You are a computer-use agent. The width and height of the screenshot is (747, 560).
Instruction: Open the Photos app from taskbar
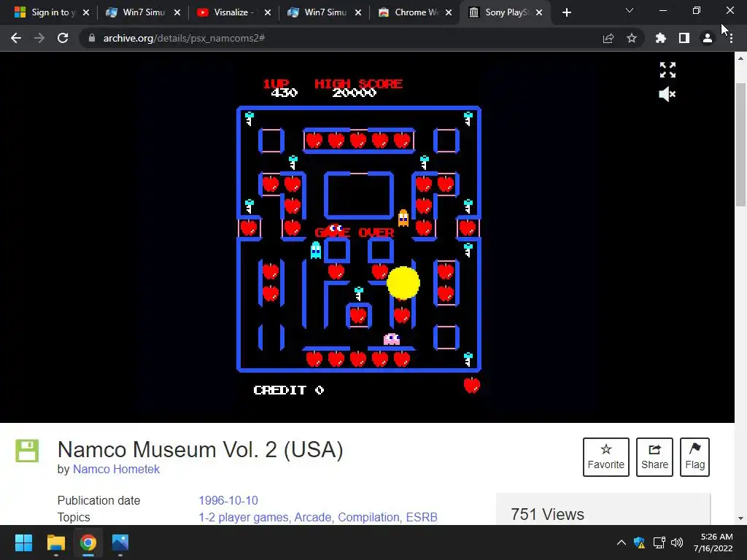point(120,542)
